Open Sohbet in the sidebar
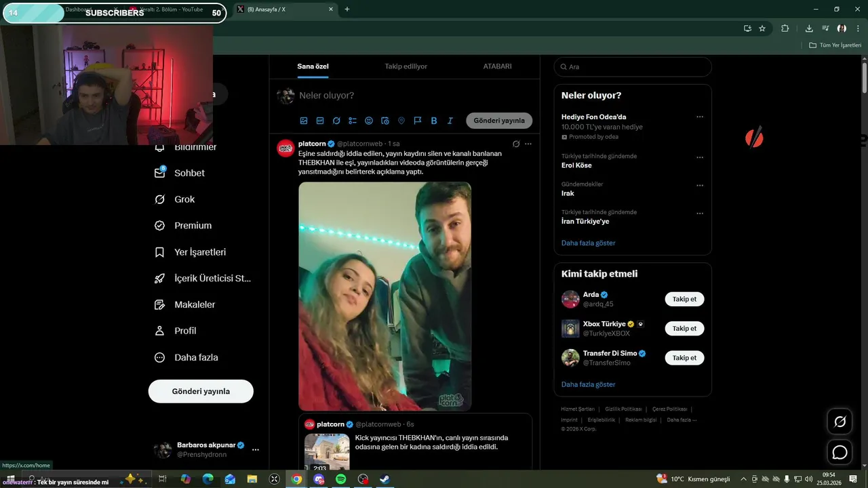Screen dimensions: 868x488 click(180, 173)
